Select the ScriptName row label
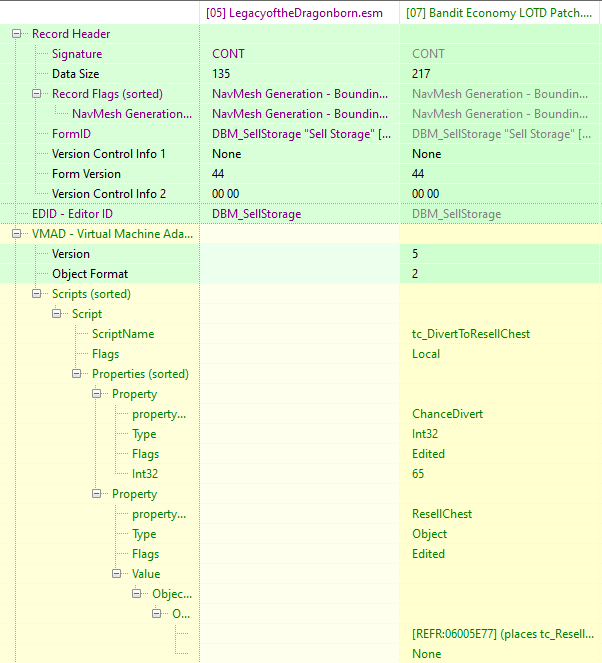This screenshot has width=602, height=663. tap(122, 334)
